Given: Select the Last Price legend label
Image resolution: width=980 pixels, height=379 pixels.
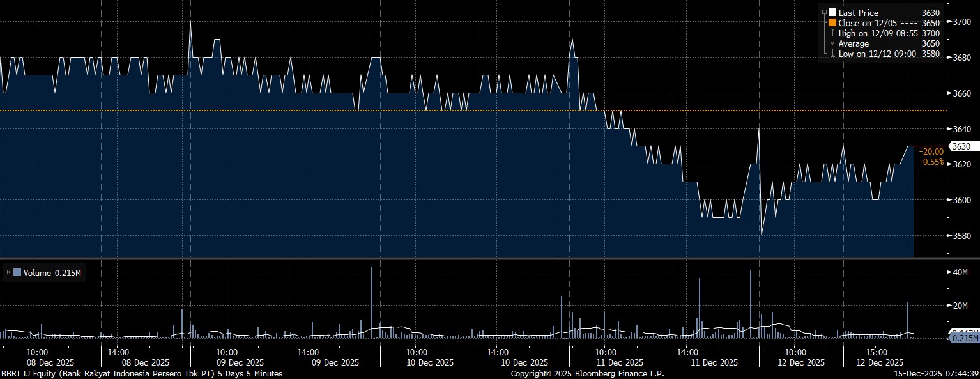Looking at the screenshot, I should click(858, 13).
